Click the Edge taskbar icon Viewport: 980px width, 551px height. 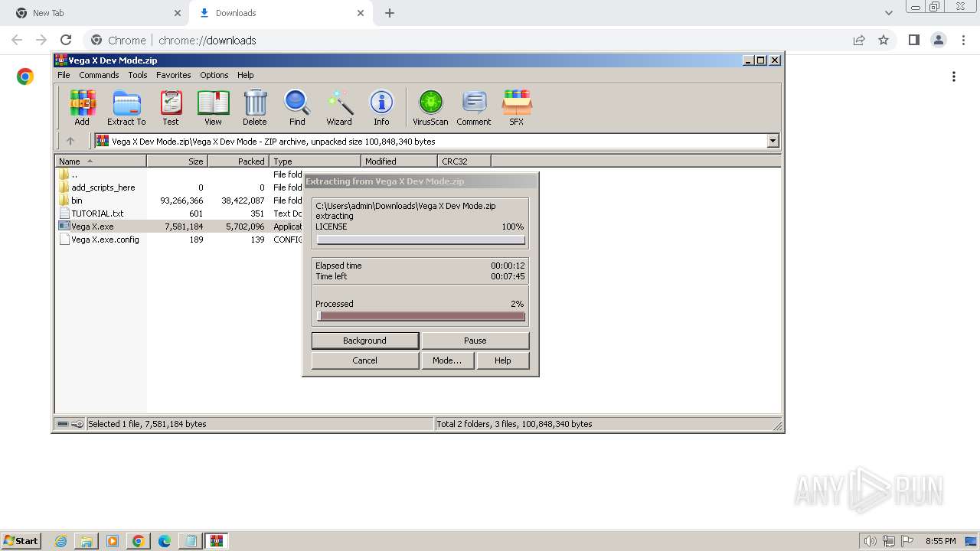coord(164,541)
